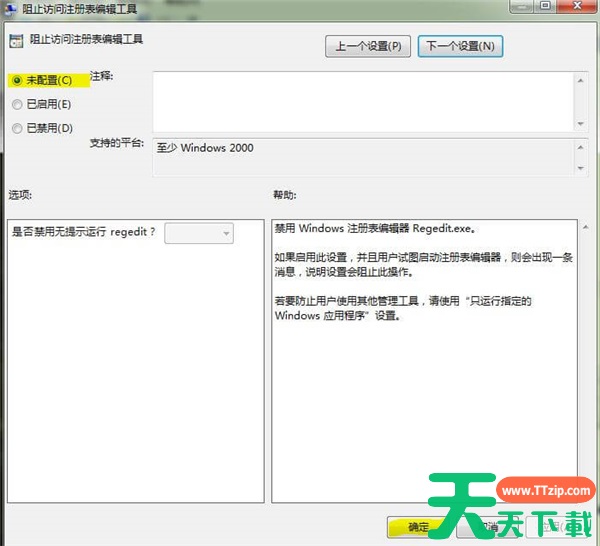Screen dimensions: 600x546
Task: Open the regedit silent-run dropdown
Action: 199,233
